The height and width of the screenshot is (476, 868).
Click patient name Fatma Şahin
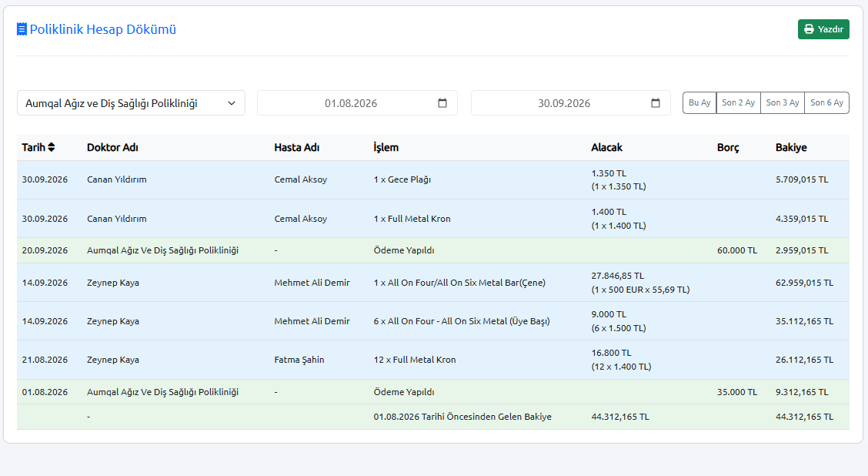click(x=299, y=360)
